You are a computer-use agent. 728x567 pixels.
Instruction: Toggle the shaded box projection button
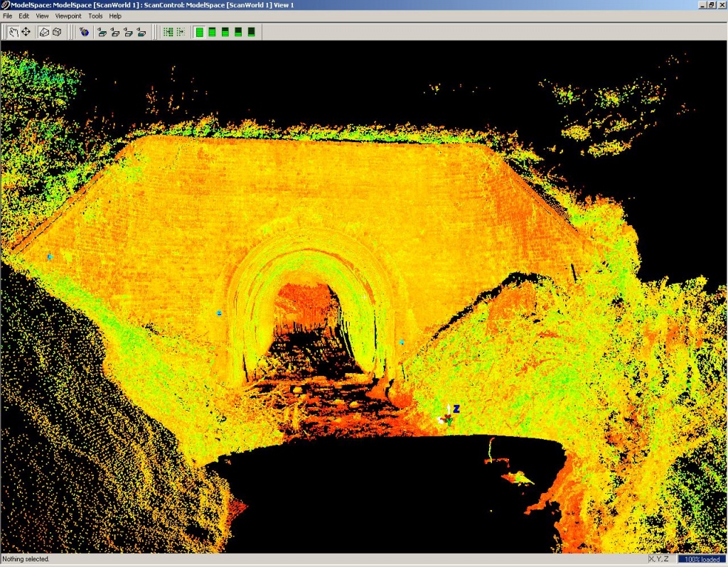tap(44, 31)
